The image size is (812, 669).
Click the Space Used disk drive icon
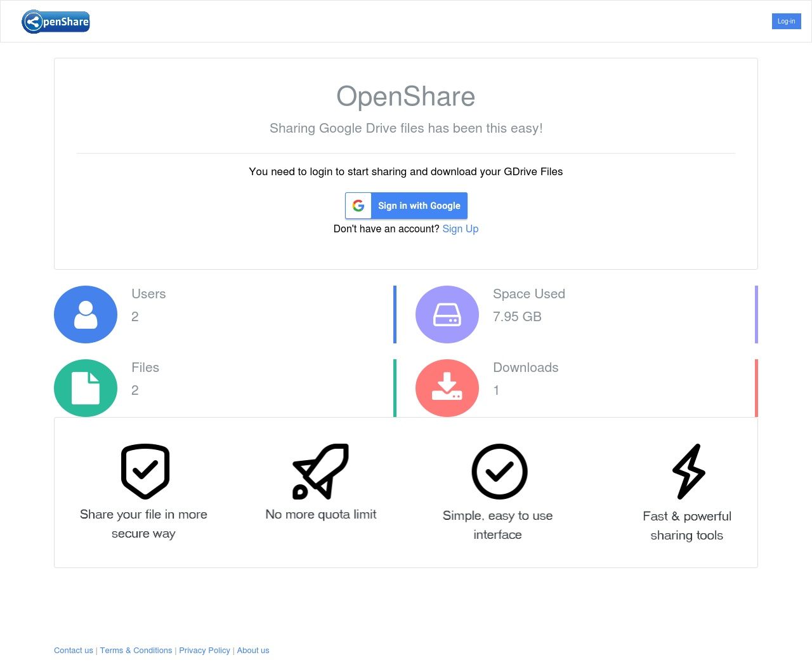447,314
